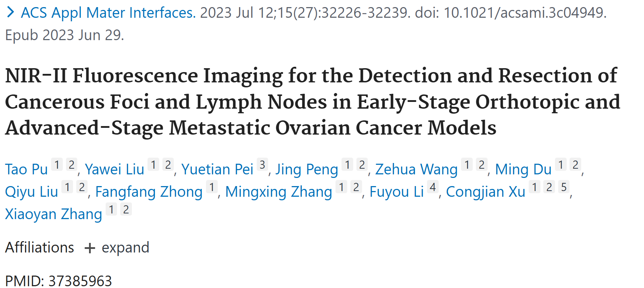Open author Xiaoyan Zhang's link
Screen dimensions: 644x288
pos(54,214)
